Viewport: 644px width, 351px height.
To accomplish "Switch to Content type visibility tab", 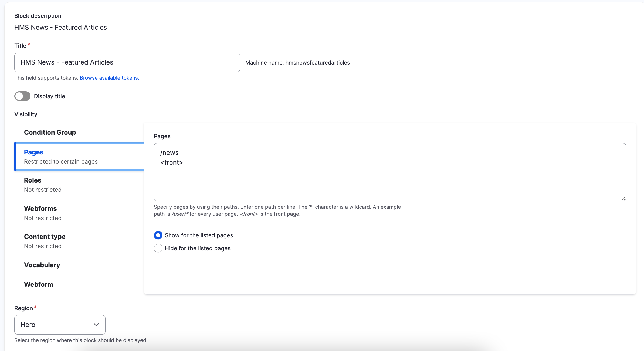I will pos(45,237).
